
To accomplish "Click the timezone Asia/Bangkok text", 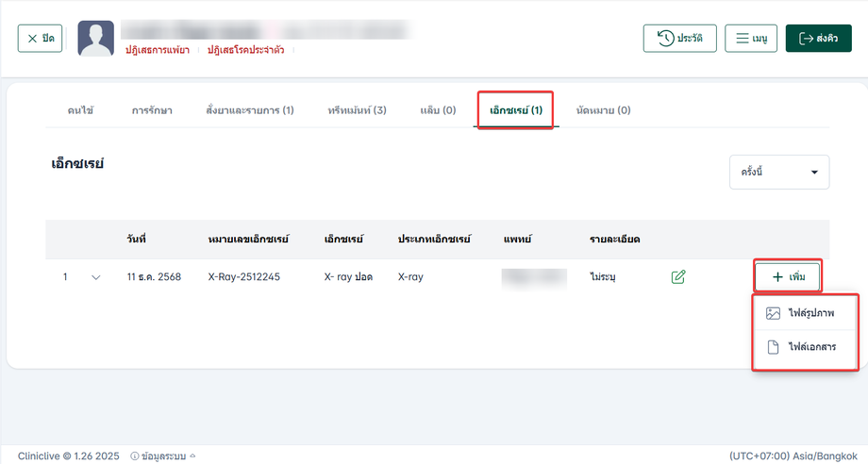I will (x=793, y=456).
